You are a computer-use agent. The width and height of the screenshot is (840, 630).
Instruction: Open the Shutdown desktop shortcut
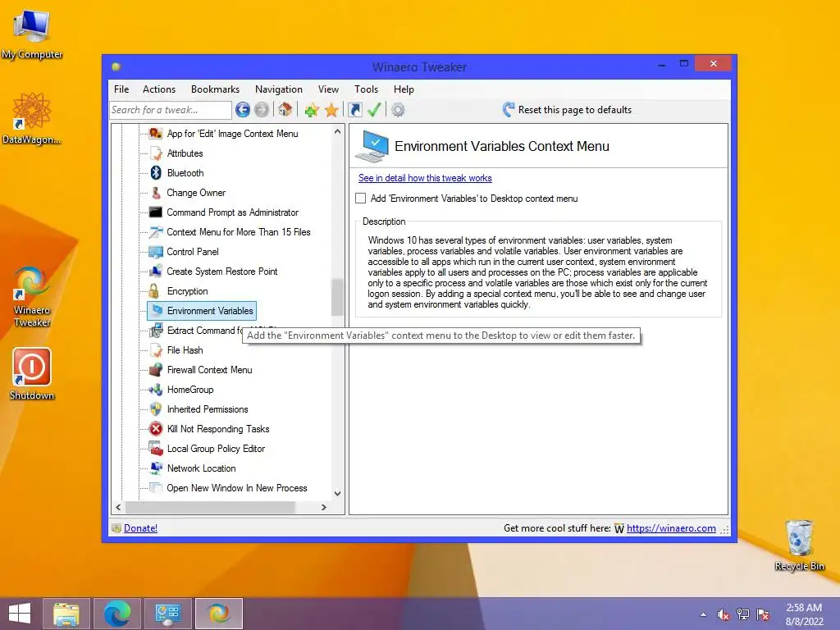click(32, 373)
